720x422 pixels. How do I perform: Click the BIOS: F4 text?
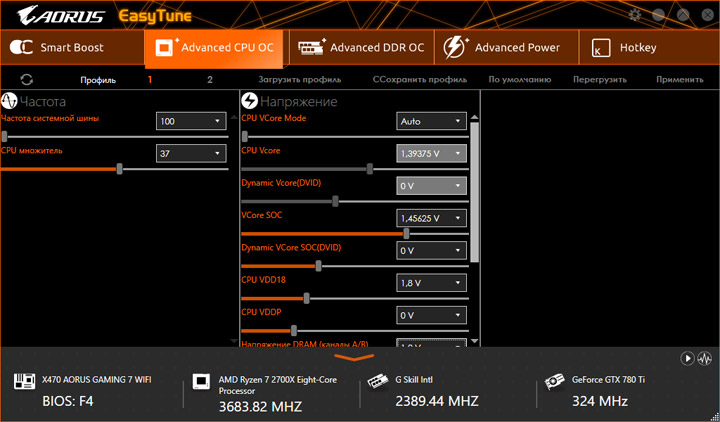pyautogui.click(x=68, y=401)
